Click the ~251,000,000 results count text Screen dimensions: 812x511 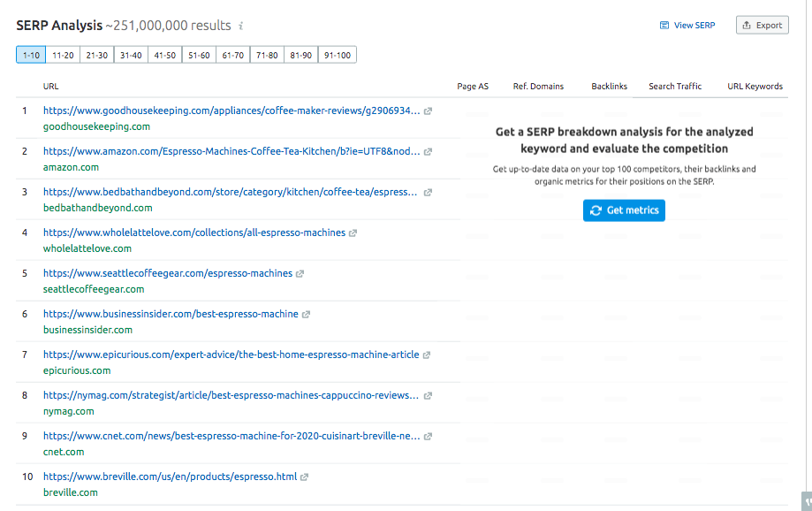coord(168,26)
